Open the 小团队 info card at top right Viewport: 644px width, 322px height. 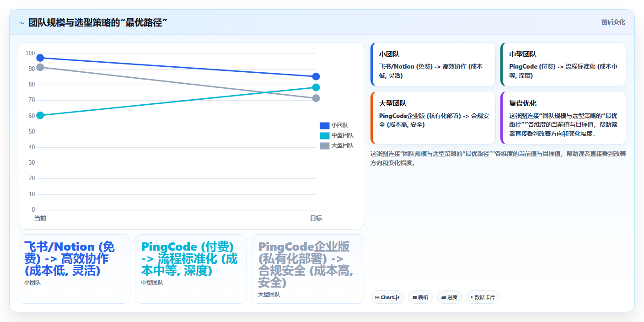(x=433, y=64)
